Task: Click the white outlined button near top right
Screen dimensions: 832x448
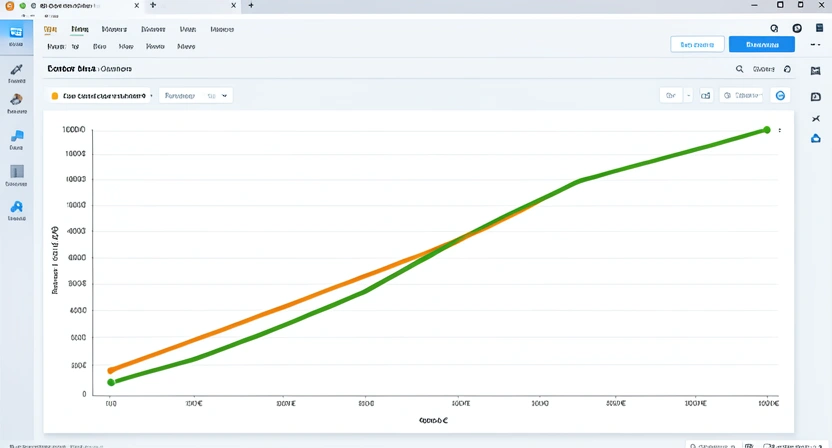Action: point(697,45)
